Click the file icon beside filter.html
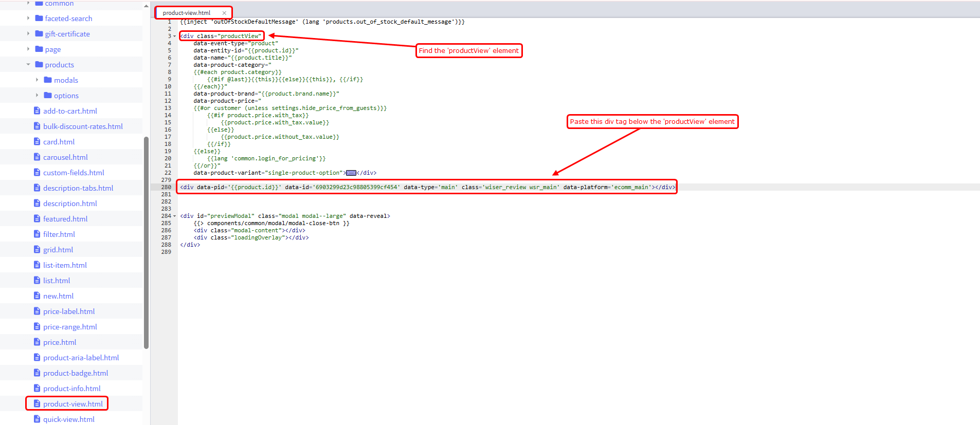The height and width of the screenshot is (425, 980). coord(37,234)
